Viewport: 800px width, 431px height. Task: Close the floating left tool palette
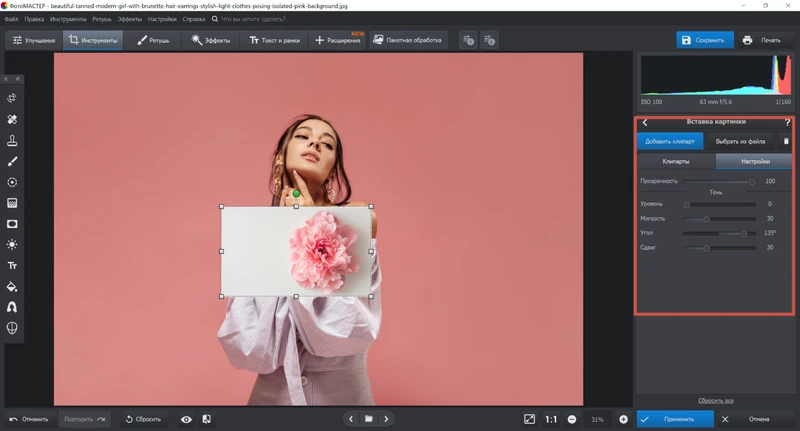pos(6,79)
